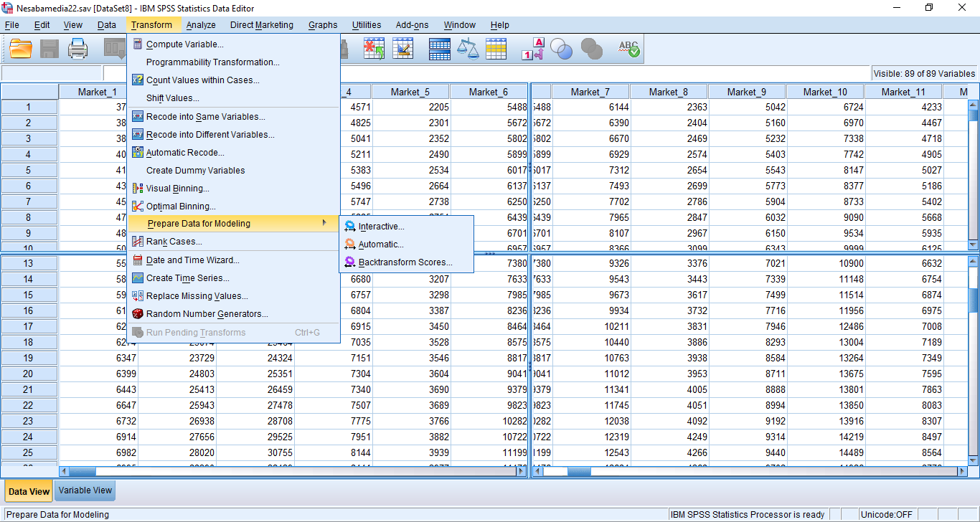Image resolution: width=980 pixels, height=522 pixels.
Task: Click the Spell Check ABC icon
Action: click(x=628, y=49)
